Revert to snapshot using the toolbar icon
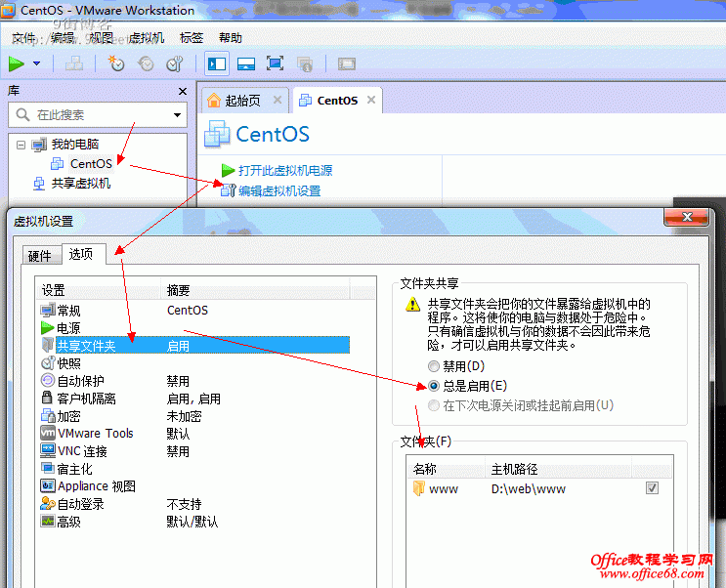726x588 pixels. (146, 63)
